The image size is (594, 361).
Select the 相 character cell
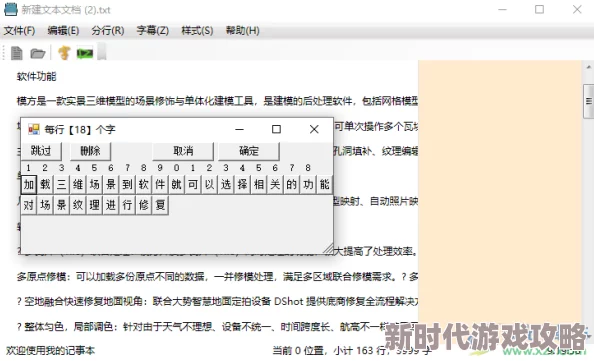[x=258, y=184]
